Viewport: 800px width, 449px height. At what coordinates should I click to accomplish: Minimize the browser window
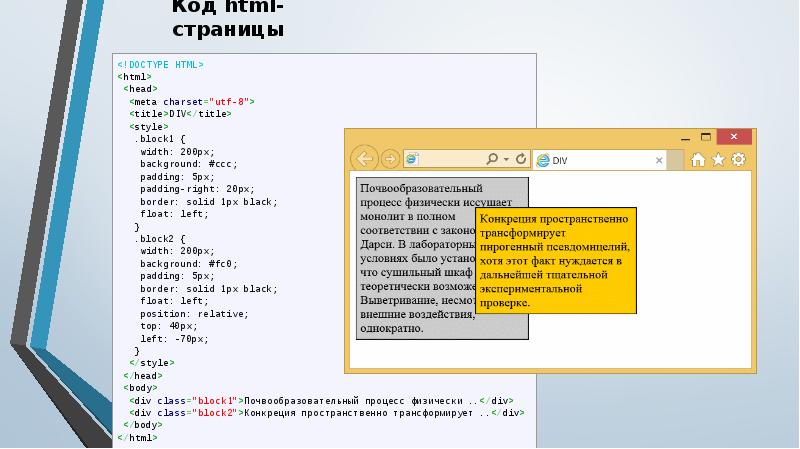(x=685, y=137)
